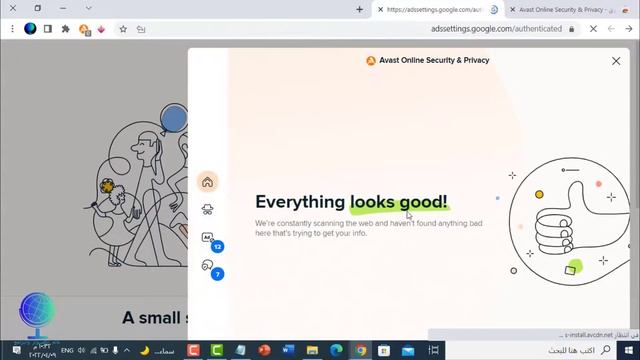The height and width of the screenshot is (360, 640).
Task: Open Microsoft Word from the taskbar
Action: [288, 350]
